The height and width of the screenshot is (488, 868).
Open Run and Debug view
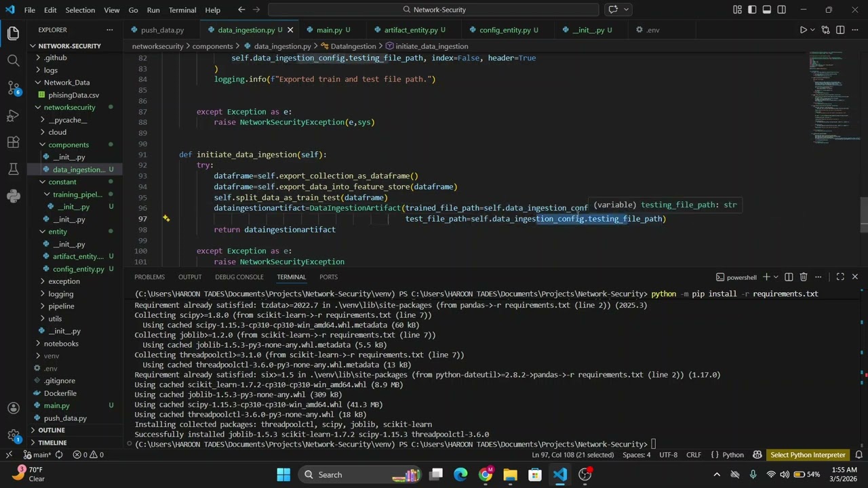coord(13,115)
